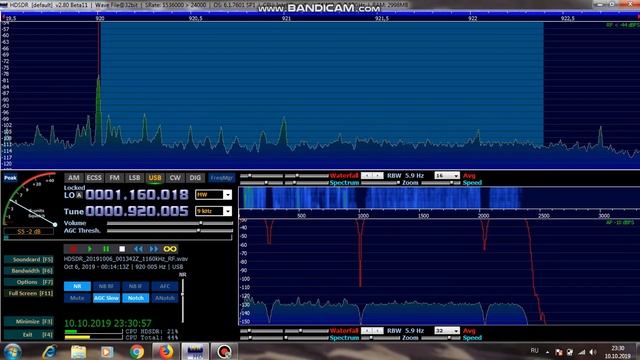This screenshot has height=360, width=640.
Task: Click the LO frequency display 0001.160.018
Action: (x=137, y=195)
